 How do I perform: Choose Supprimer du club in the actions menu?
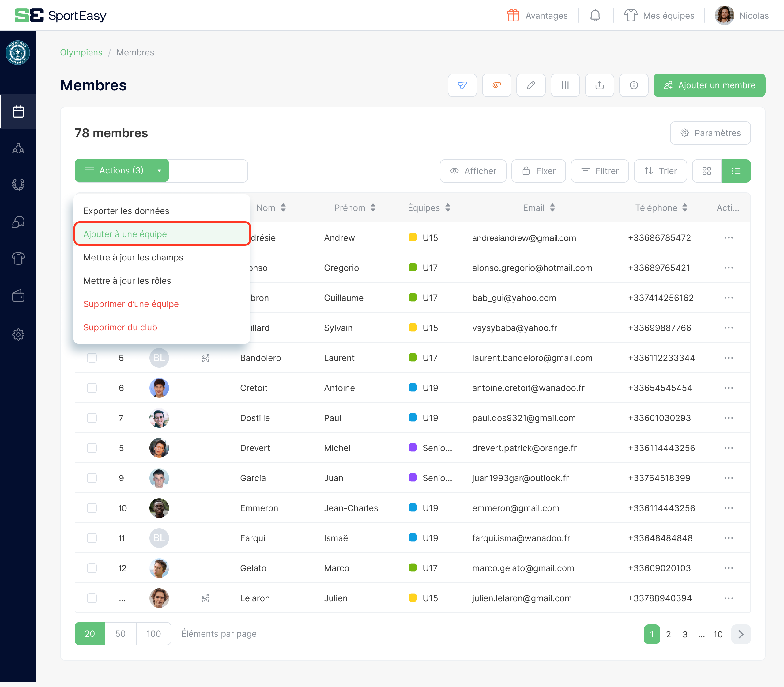pyautogui.click(x=120, y=327)
